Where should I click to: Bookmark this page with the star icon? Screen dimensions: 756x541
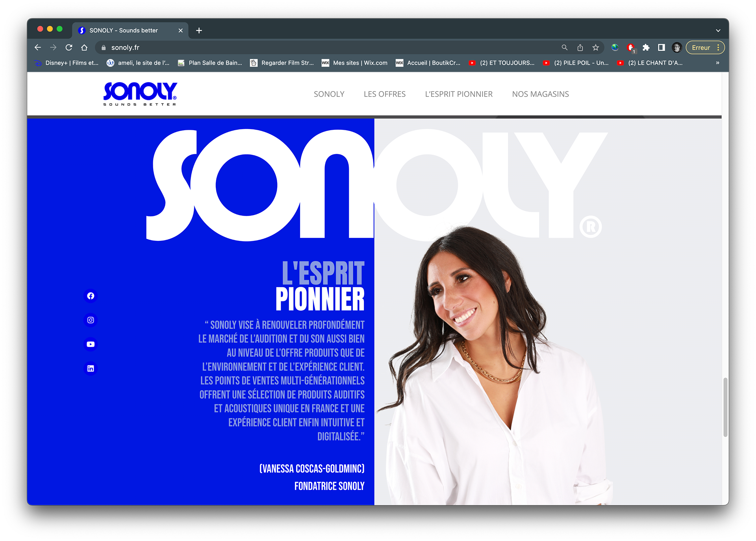(x=595, y=48)
